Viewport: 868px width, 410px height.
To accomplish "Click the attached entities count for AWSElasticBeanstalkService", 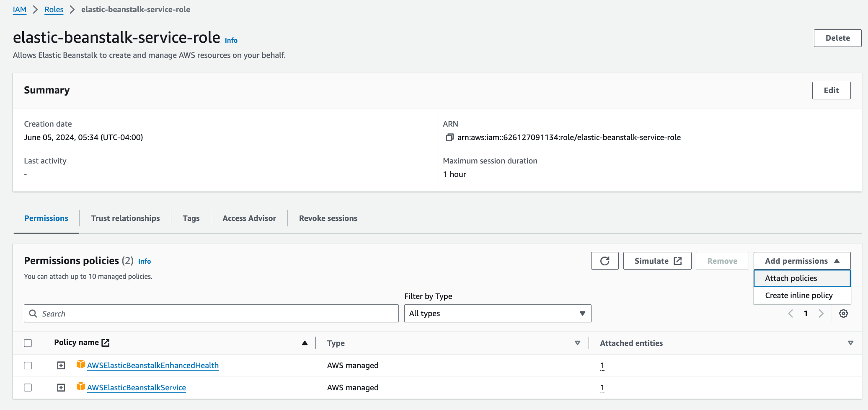I will [602, 388].
